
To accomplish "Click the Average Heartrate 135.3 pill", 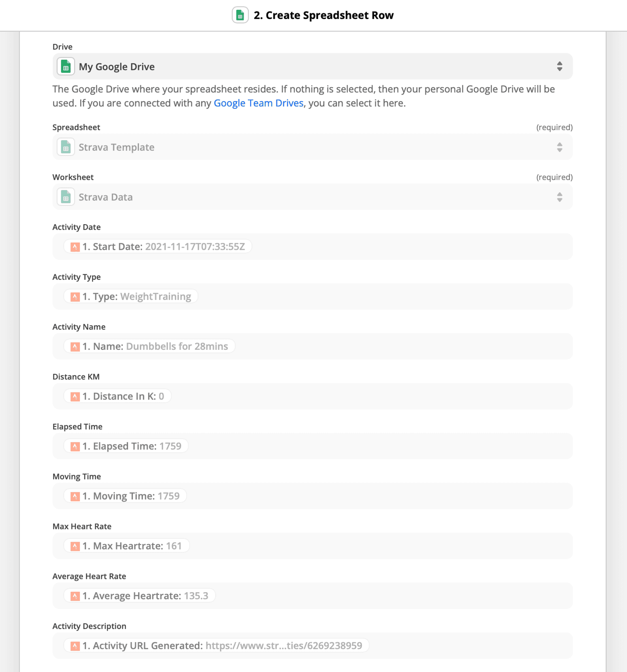I will 140,596.
